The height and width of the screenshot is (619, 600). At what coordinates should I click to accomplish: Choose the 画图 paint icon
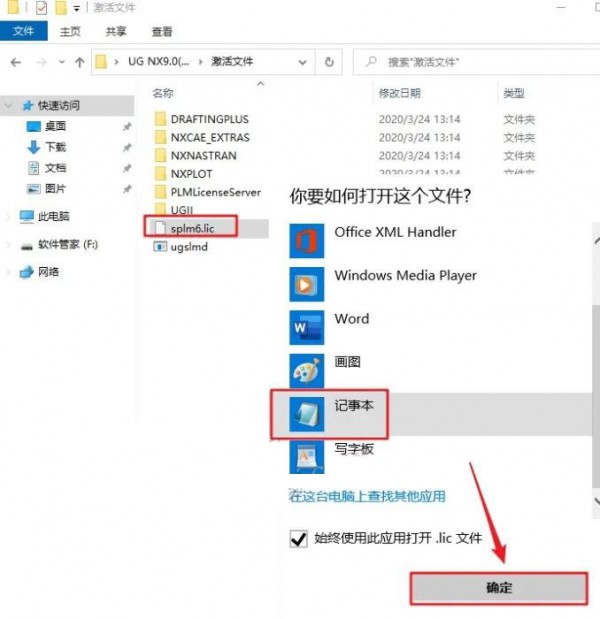307,371
